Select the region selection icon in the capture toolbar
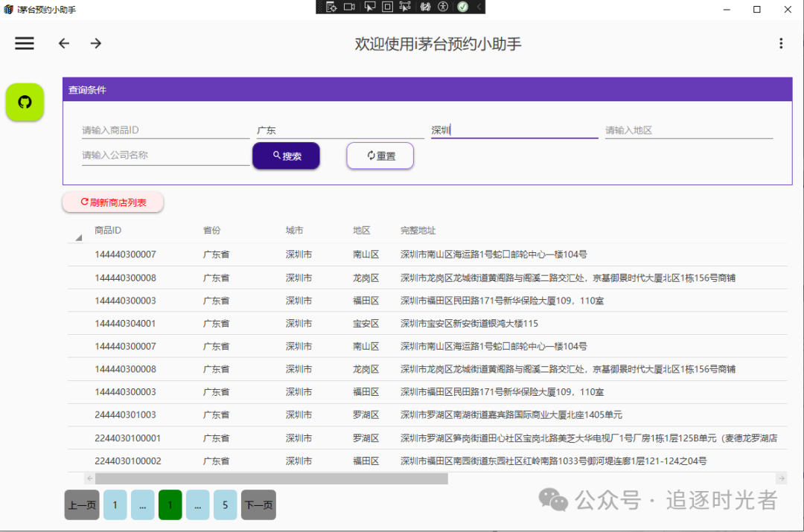The height and width of the screenshot is (532, 804). click(406, 7)
